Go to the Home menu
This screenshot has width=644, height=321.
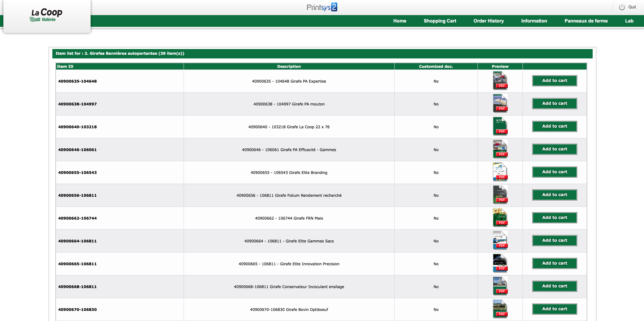click(x=400, y=21)
